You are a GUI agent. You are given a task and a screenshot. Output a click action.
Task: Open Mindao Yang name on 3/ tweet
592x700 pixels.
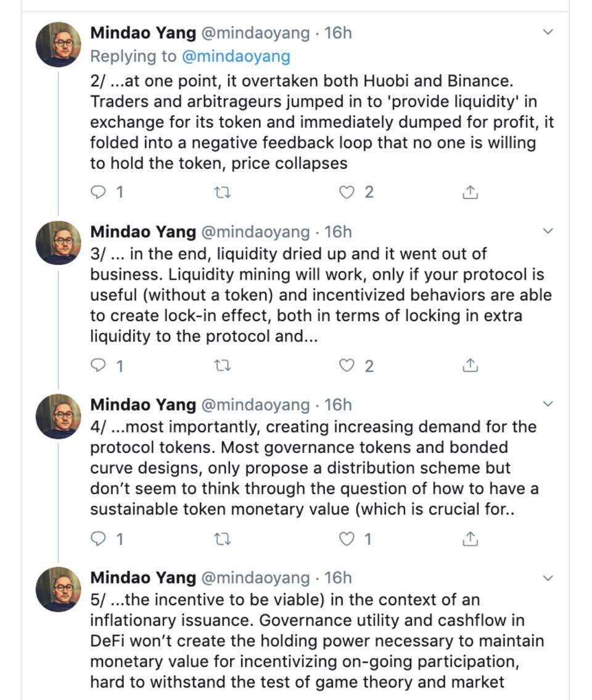pos(143,232)
